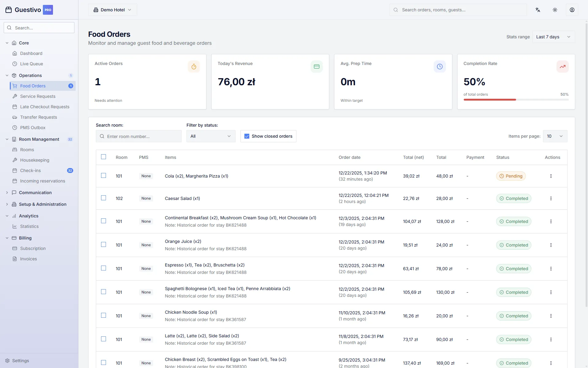This screenshot has height=368, width=588.
Task: Click the Completion Rate progress bar
Action: tap(516, 100)
